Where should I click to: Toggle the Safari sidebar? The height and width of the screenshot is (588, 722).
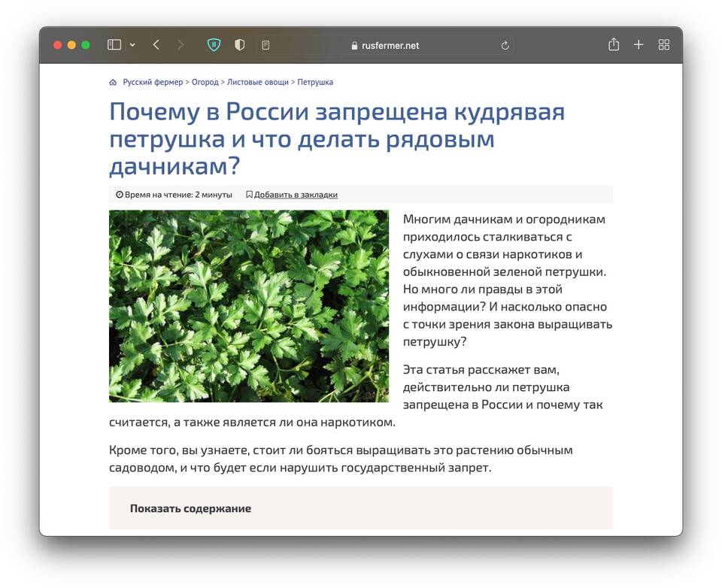[x=114, y=45]
